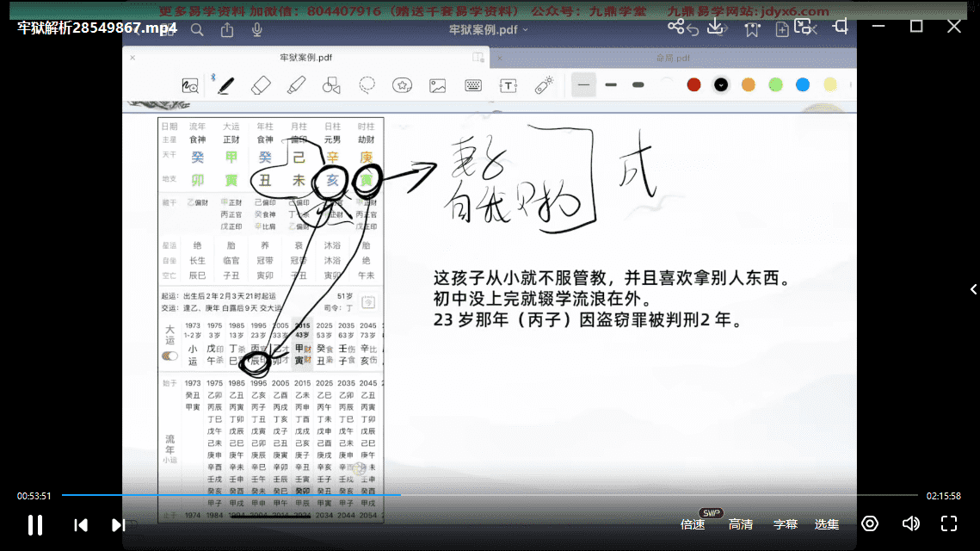Open 倍速 playback speed menu

693,524
